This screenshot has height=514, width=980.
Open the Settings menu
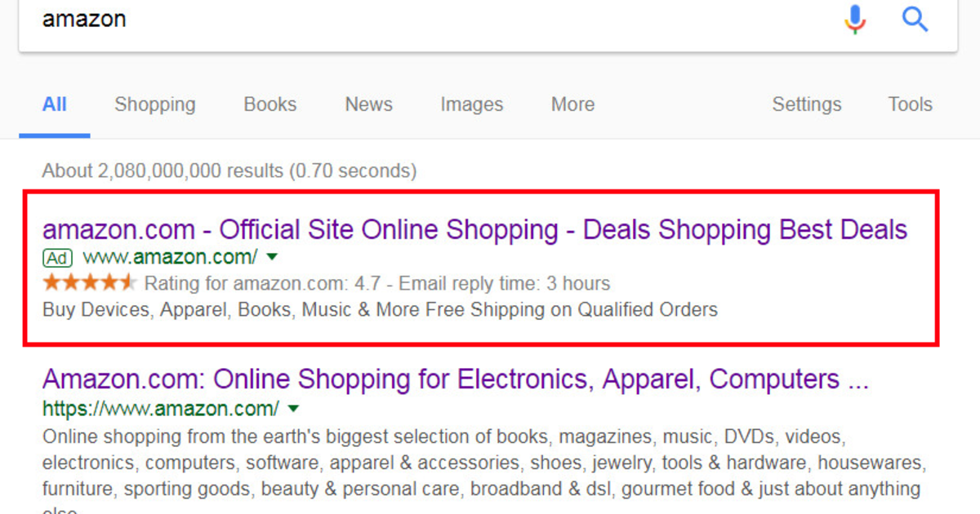(x=807, y=104)
